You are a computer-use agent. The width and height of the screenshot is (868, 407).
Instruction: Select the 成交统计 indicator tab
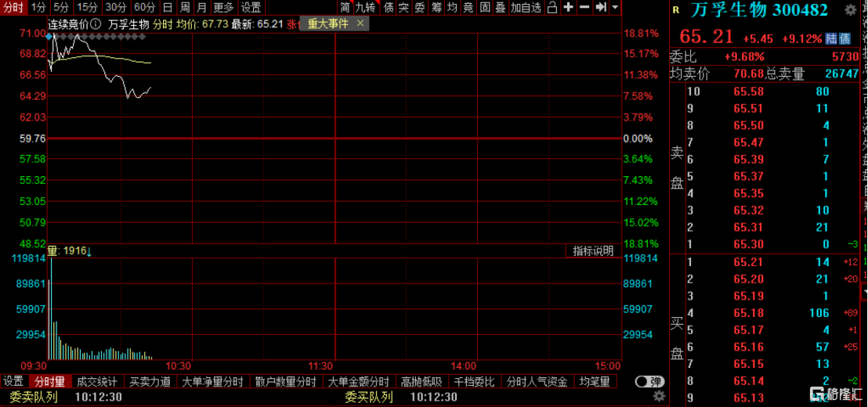point(97,382)
